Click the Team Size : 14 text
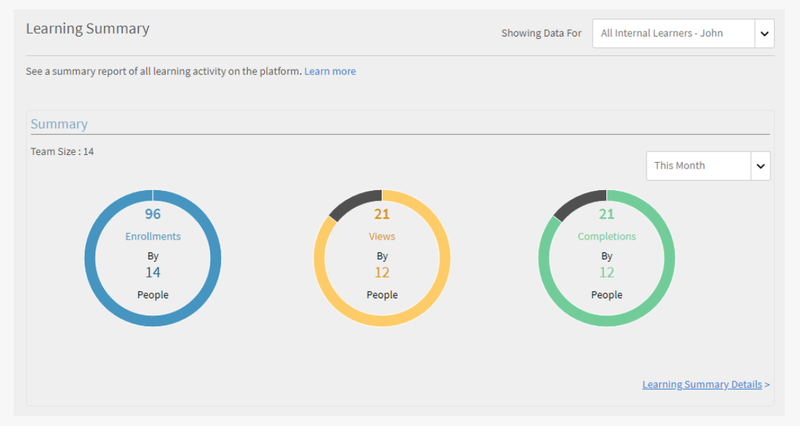Image resolution: width=800 pixels, height=426 pixels. tap(62, 152)
